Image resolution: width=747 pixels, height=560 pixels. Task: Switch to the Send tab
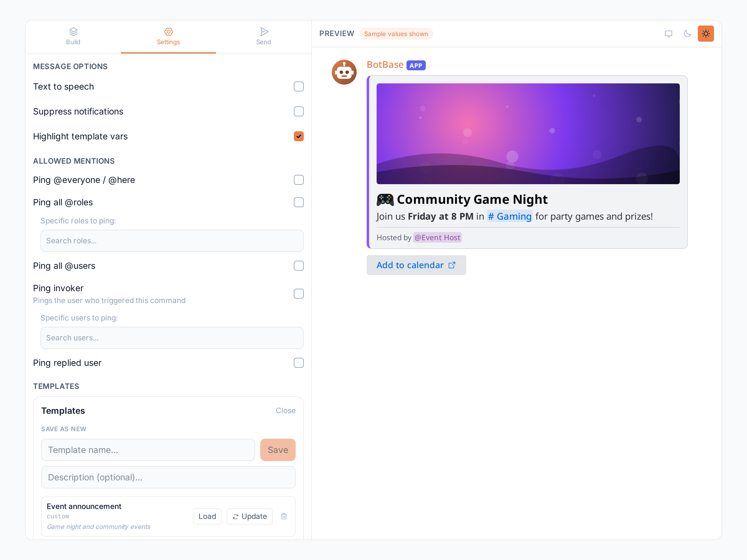263,36
